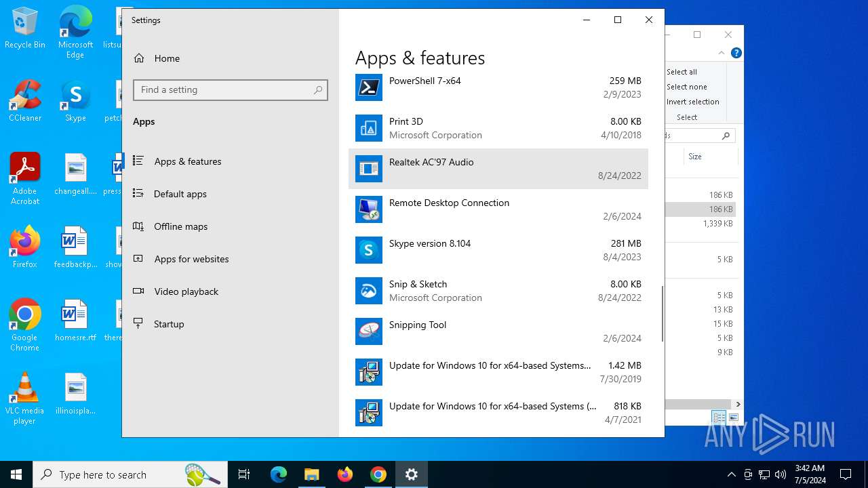Open CCleaner desktop shortcut

25,102
